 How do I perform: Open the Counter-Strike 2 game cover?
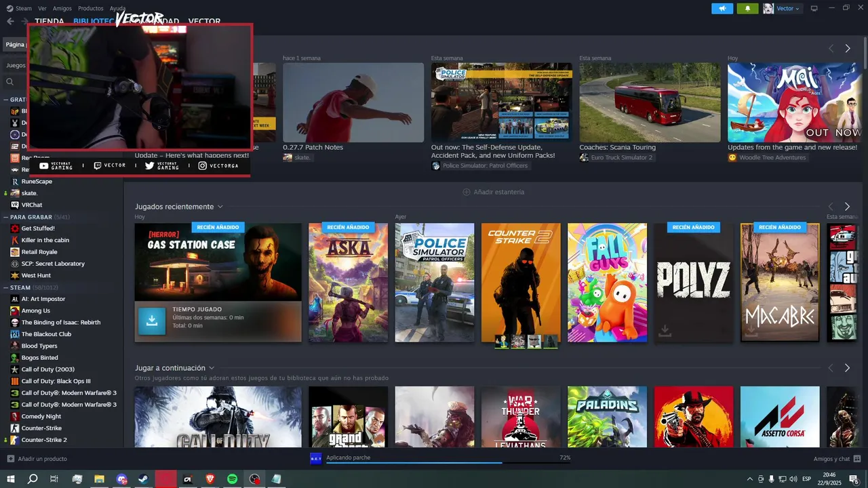point(521,283)
